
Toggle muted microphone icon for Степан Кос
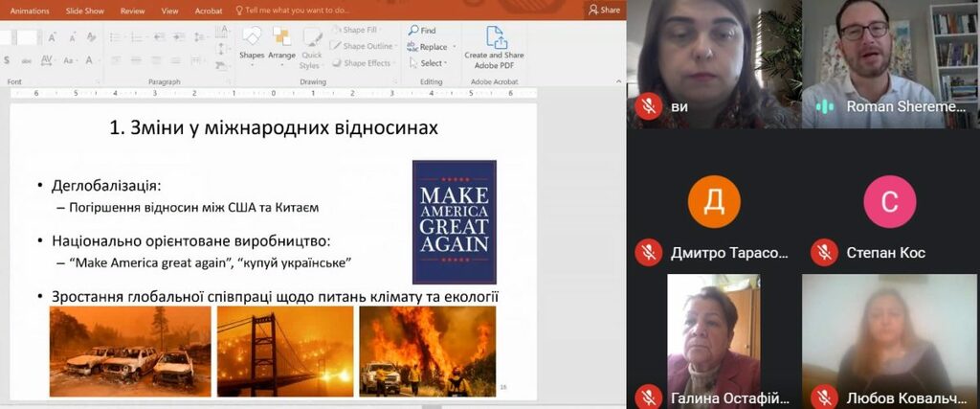824,252
